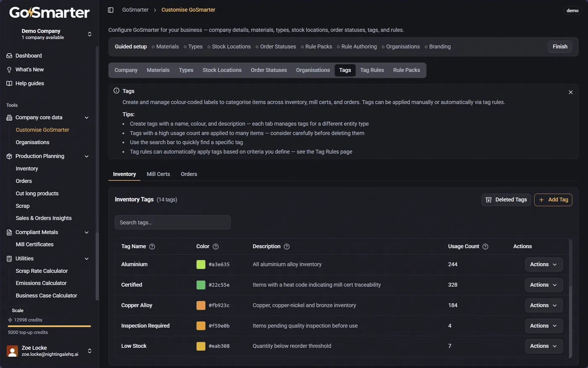Click the Help guides book icon

[x=9, y=83]
